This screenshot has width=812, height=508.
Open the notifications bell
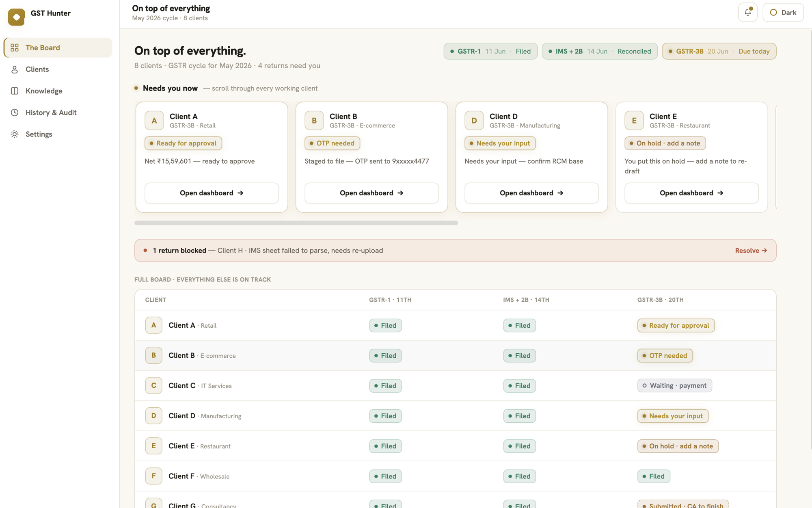pos(747,13)
